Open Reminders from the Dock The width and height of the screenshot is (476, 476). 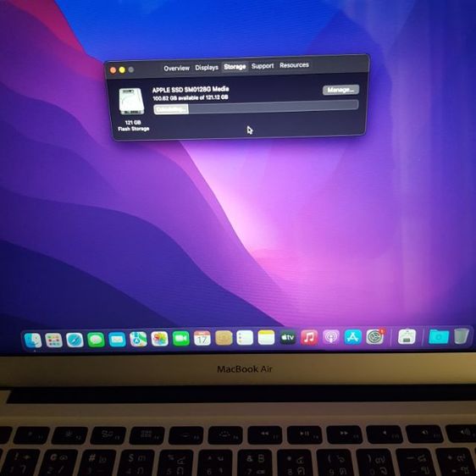pos(245,338)
